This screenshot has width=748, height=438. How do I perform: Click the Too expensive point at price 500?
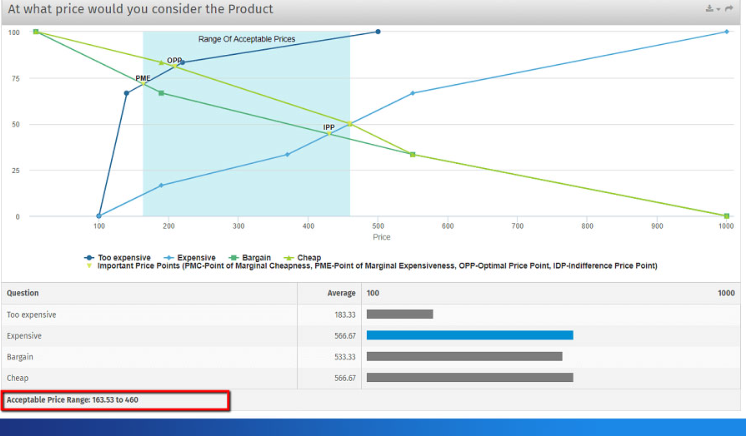tap(378, 31)
